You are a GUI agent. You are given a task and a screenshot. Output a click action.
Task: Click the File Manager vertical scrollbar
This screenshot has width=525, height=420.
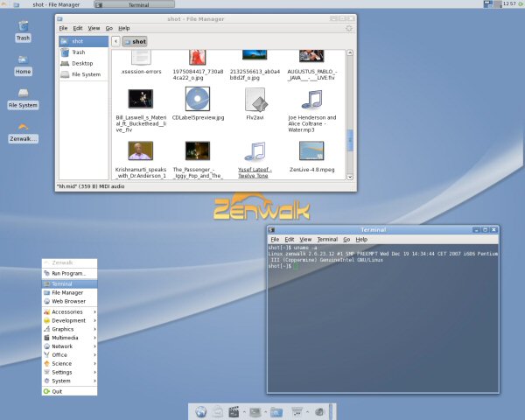(350, 140)
